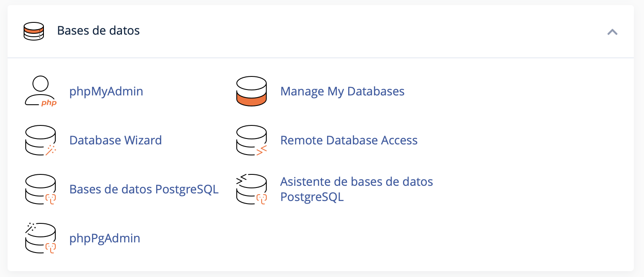Click the Bases de datos PostgreSQL icon

(x=41, y=189)
